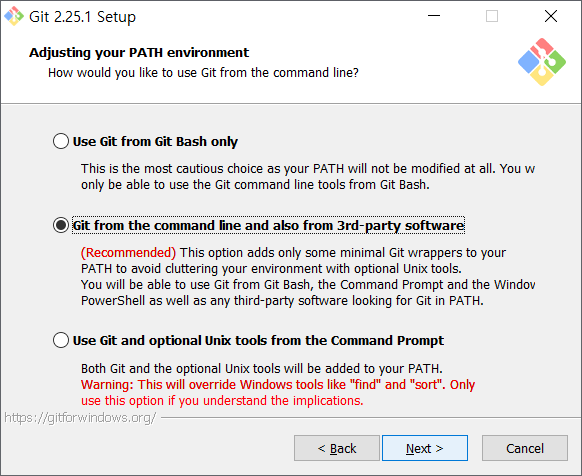582x476 pixels.
Task: Click the 'How would you like to use Git' subtitle
Action: click(x=203, y=72)
